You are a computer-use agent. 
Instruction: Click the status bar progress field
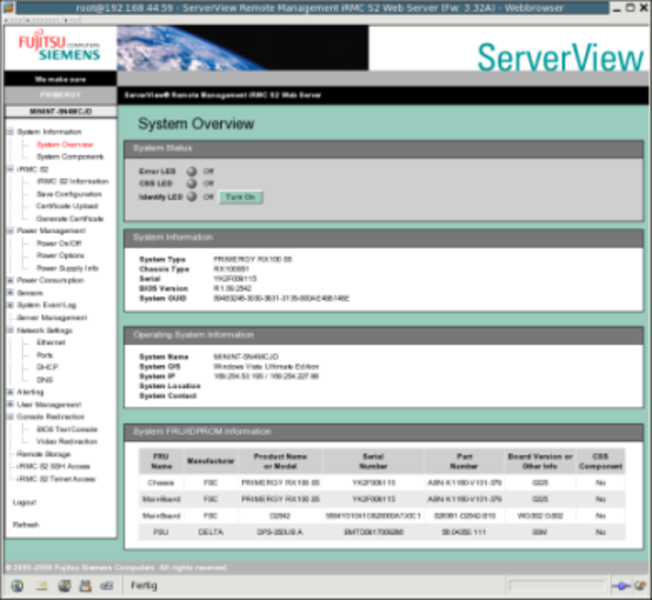tap(556, 586)
